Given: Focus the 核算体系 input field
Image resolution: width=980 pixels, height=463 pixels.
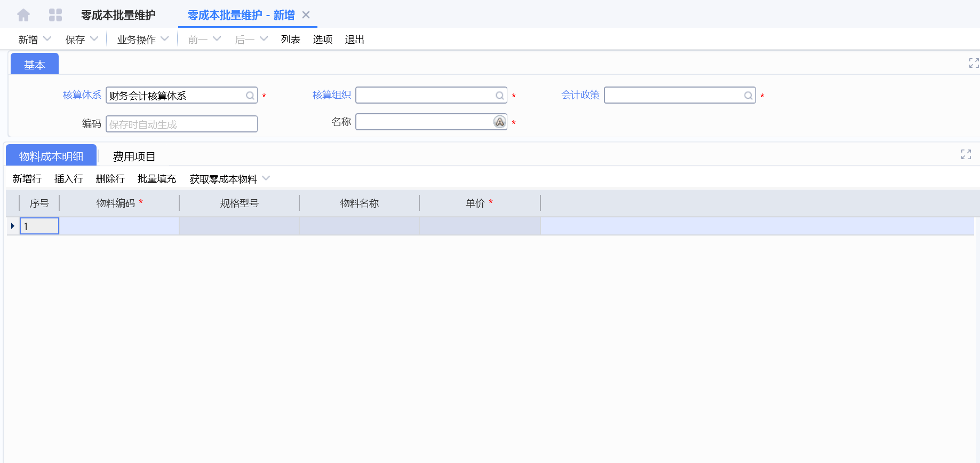Looking at the screenshot, I should click(x=182, y=96).
